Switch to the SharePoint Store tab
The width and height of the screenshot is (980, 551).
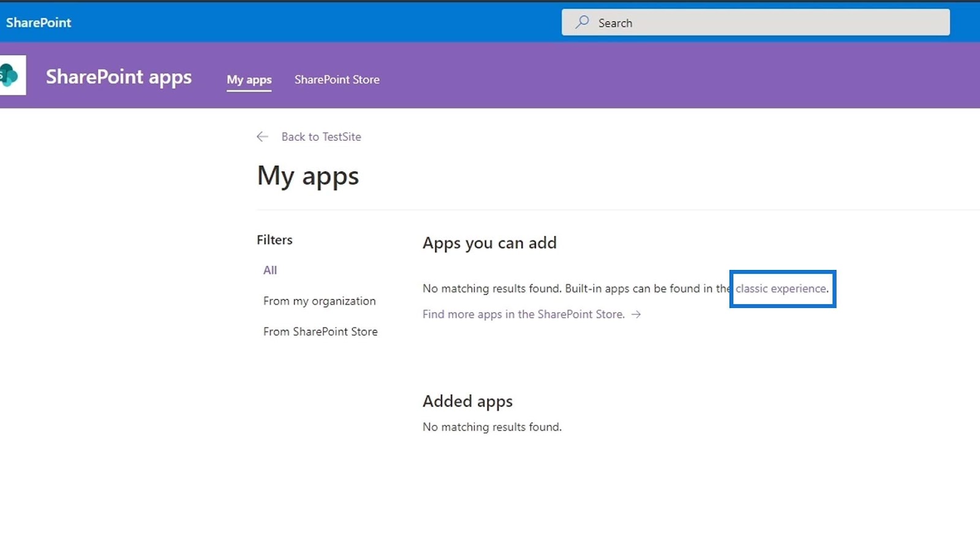(337, 80)
